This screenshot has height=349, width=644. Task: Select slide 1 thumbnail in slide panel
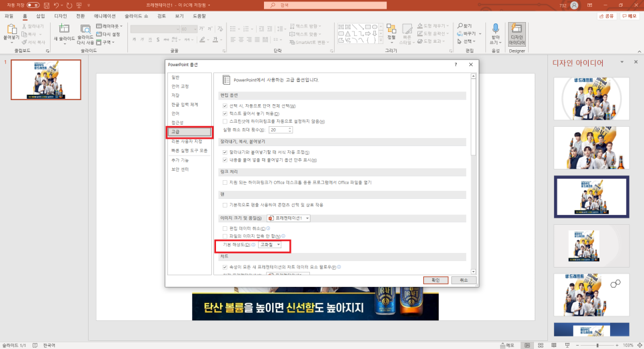[46, 80]
